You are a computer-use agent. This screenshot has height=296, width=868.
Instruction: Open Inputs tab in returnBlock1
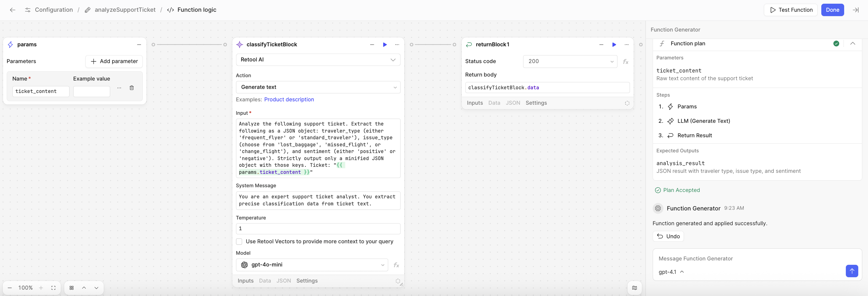tap(474, 103)
